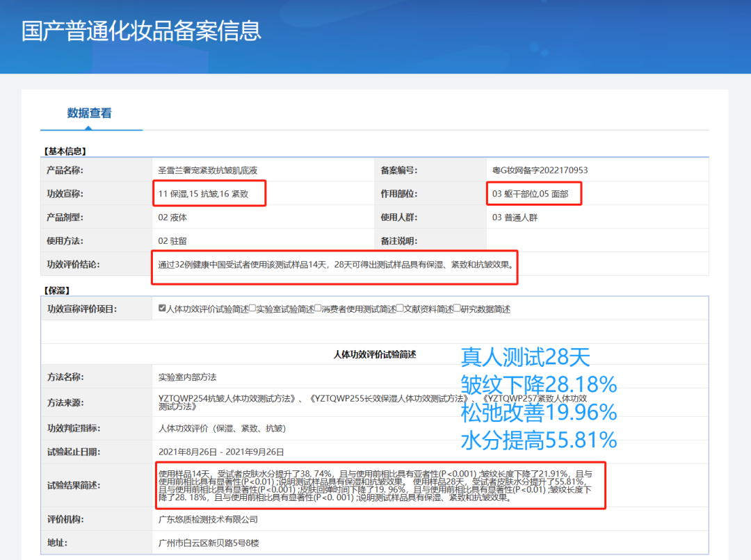This screenshot has height=560, width=751.
Task: Click the 03 普通人群 cell
Action: click(x=515, y=217)
